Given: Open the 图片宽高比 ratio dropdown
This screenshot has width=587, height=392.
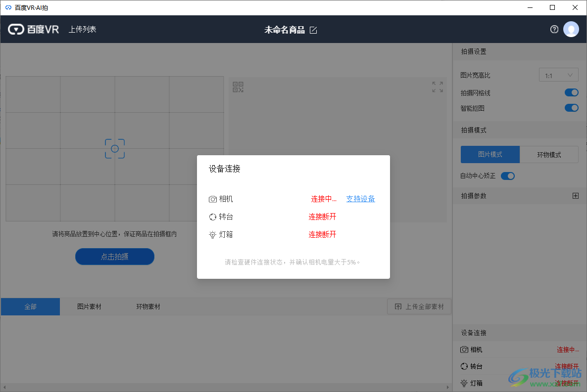Looking at the screenshot, I should pyautogui.click(x=558, y=75).
